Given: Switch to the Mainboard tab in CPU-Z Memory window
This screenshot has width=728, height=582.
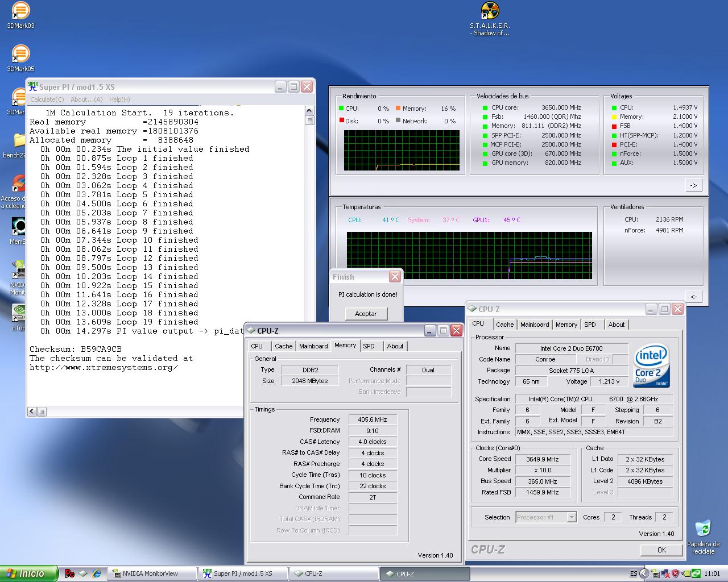Looking at the screenshot, I should (313, 346).
